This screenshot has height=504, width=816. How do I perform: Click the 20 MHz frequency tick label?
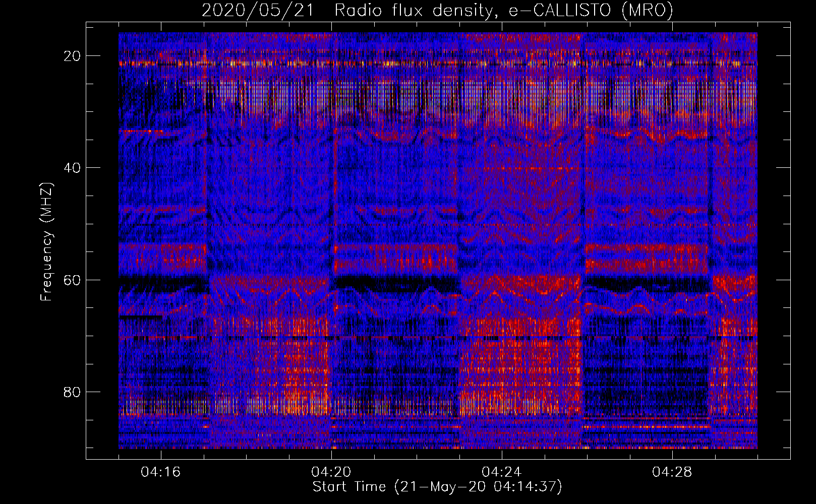click(73, 56)
